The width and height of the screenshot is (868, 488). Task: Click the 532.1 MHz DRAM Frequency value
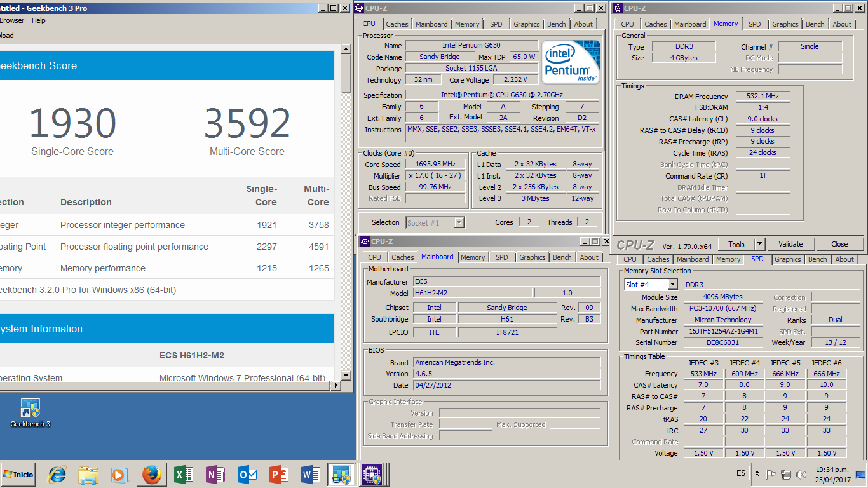tap(763, 96)
